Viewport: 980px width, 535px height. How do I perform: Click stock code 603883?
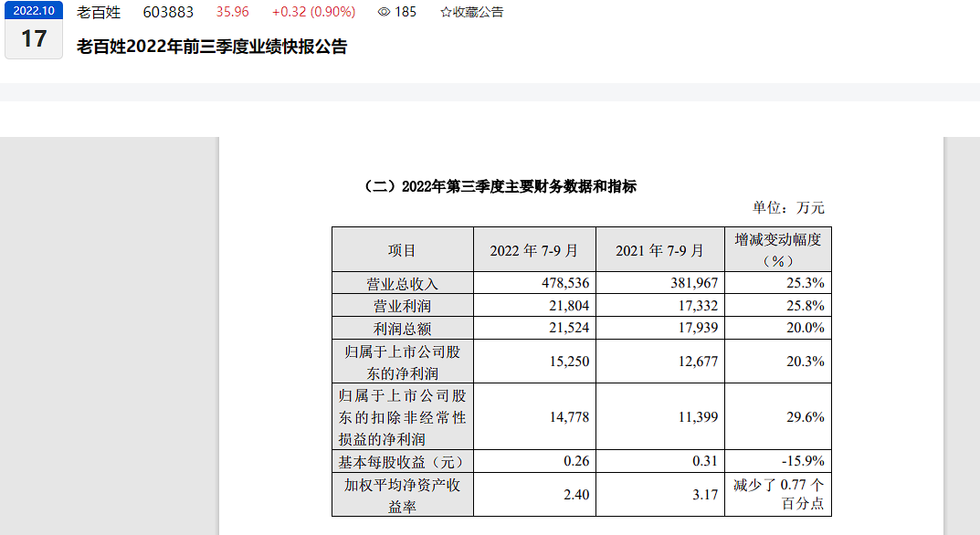(x=168, y=12)
